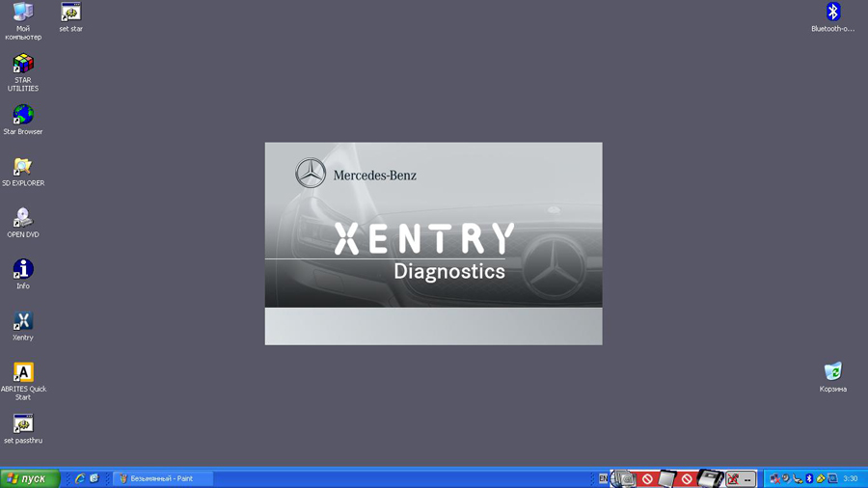
Task: Open the SD EXPLORER shortcut
Action: (x=23, y=172)
